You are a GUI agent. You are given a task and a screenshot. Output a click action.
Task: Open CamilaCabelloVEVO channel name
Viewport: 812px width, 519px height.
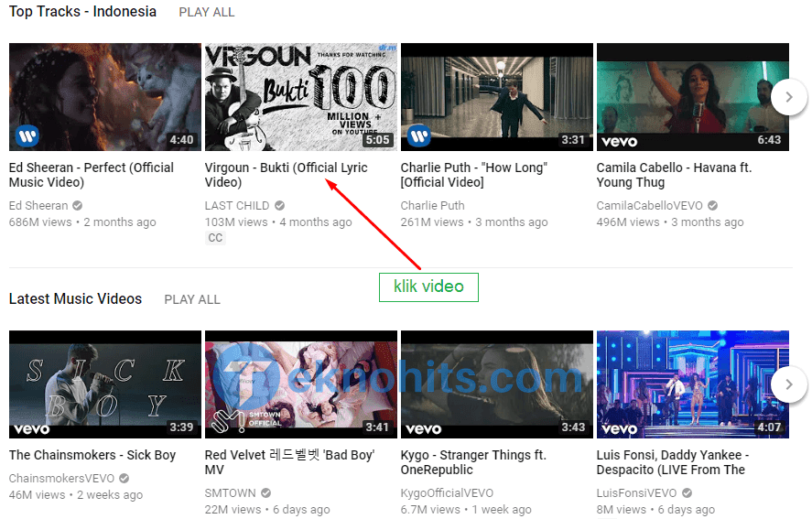pos(649,206)
